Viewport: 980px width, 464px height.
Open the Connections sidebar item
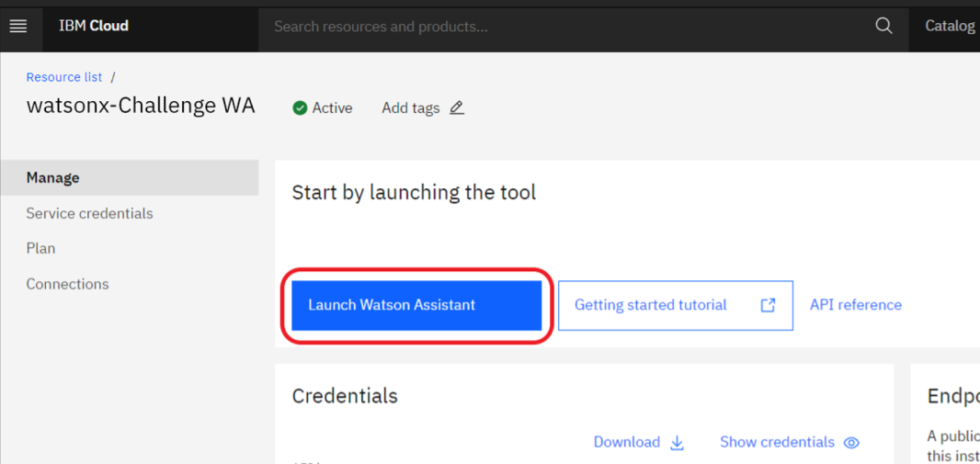pos(67,284)
